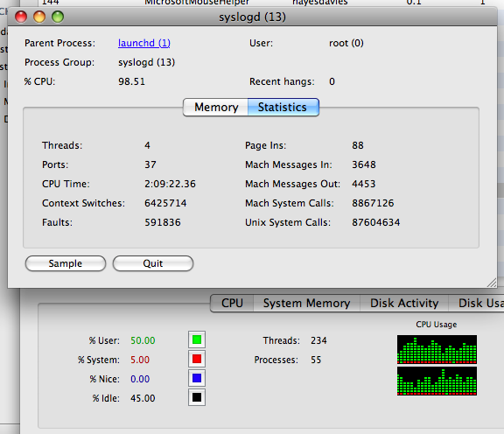Click the CPU Time value 2:09:22.36
Image resolution: width=504 pixels, height=434 pixels.
point(170,184)
